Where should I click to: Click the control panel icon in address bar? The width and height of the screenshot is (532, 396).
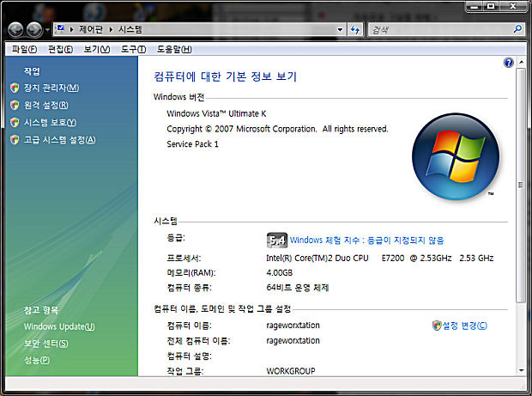click(x=60, y=29)
